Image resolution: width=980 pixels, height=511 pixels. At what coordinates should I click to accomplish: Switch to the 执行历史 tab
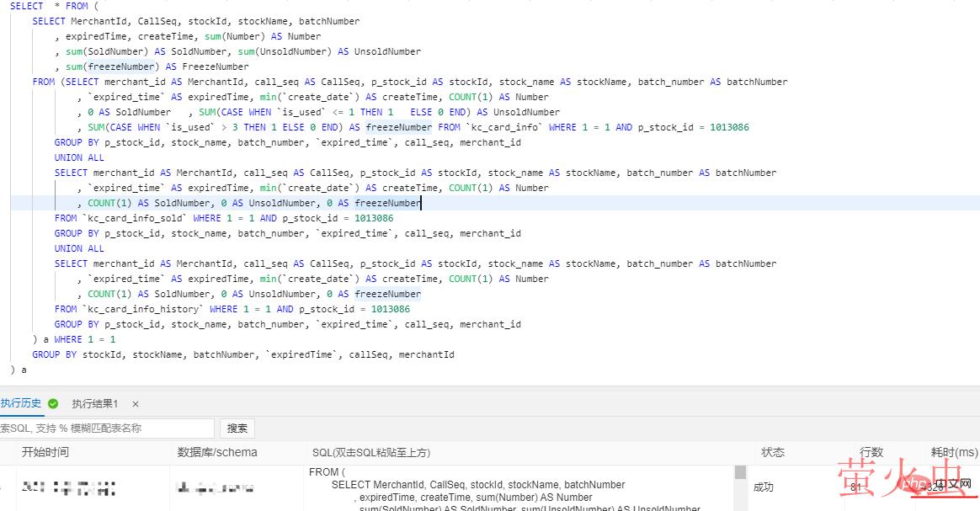[x=21, y=404]
